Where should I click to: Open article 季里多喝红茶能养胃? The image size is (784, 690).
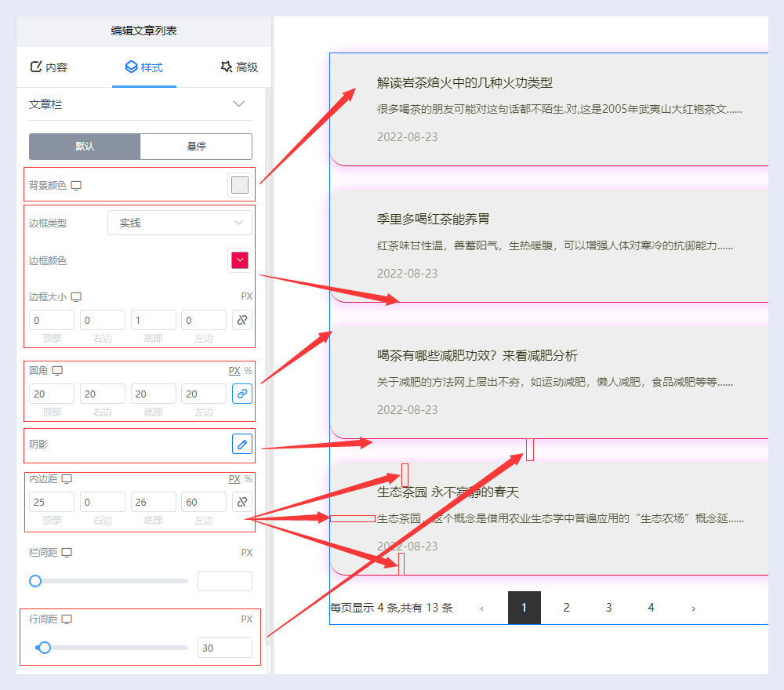pyautogui.click(x=433, y=219)
